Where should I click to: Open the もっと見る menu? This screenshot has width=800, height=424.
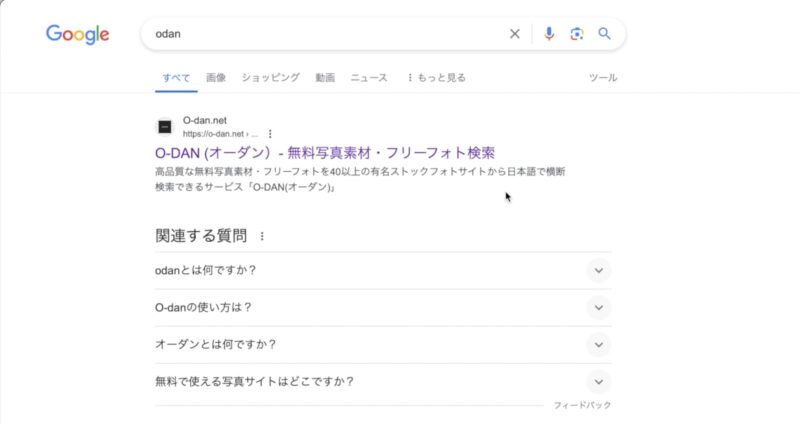coord(437,78)
